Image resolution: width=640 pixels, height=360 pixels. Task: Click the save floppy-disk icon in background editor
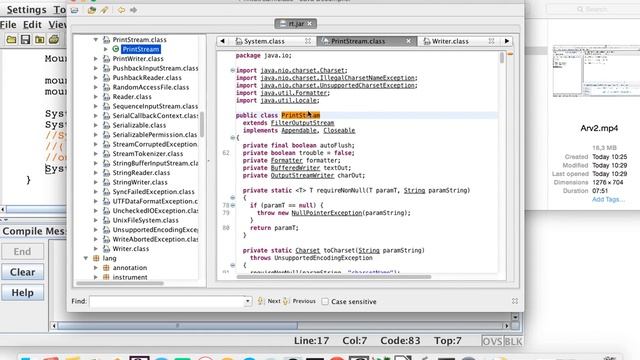[25, 40]
